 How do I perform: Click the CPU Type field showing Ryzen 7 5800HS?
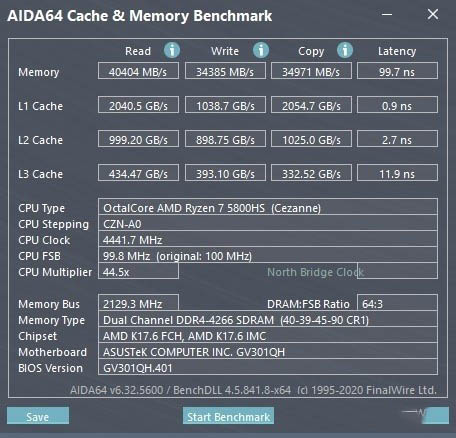(268, 207)
